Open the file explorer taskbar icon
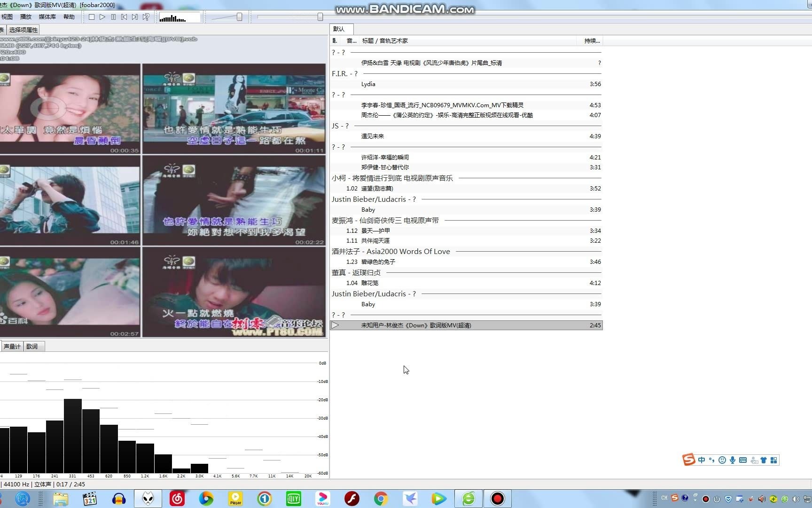 click(x=61, y=499)
